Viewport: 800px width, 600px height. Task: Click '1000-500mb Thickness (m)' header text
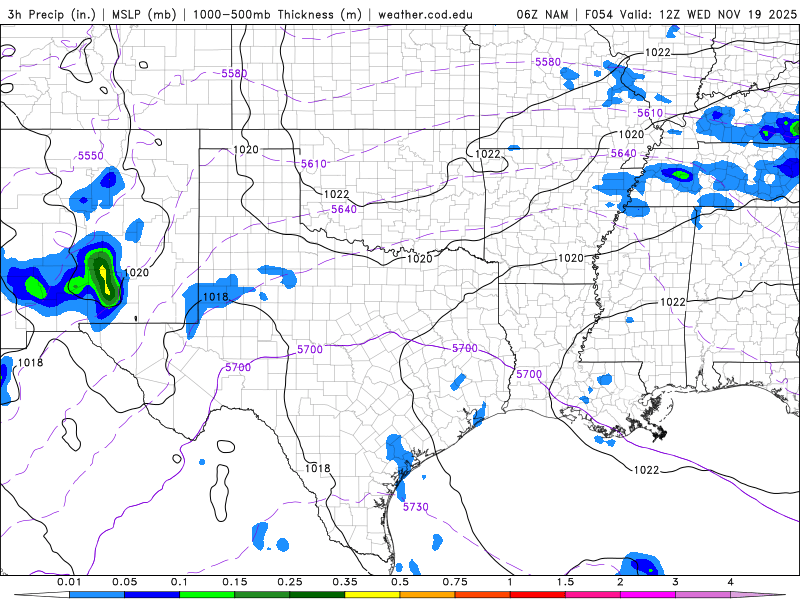277,14
